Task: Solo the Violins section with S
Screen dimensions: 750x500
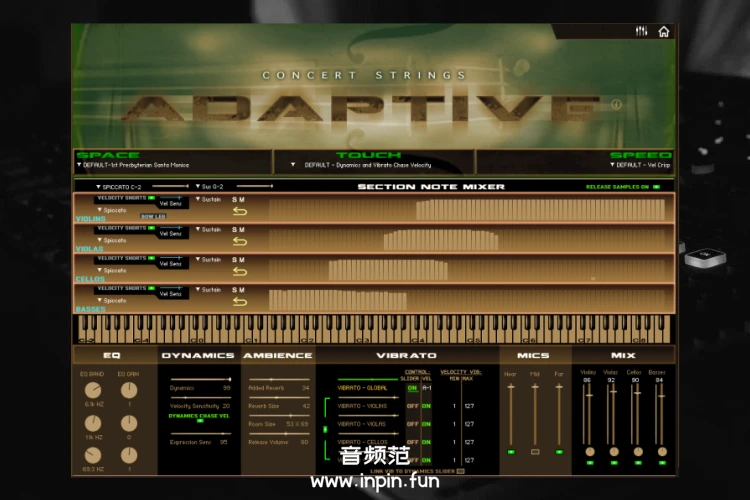Action: pyautogui.click(x=234, y=200)
